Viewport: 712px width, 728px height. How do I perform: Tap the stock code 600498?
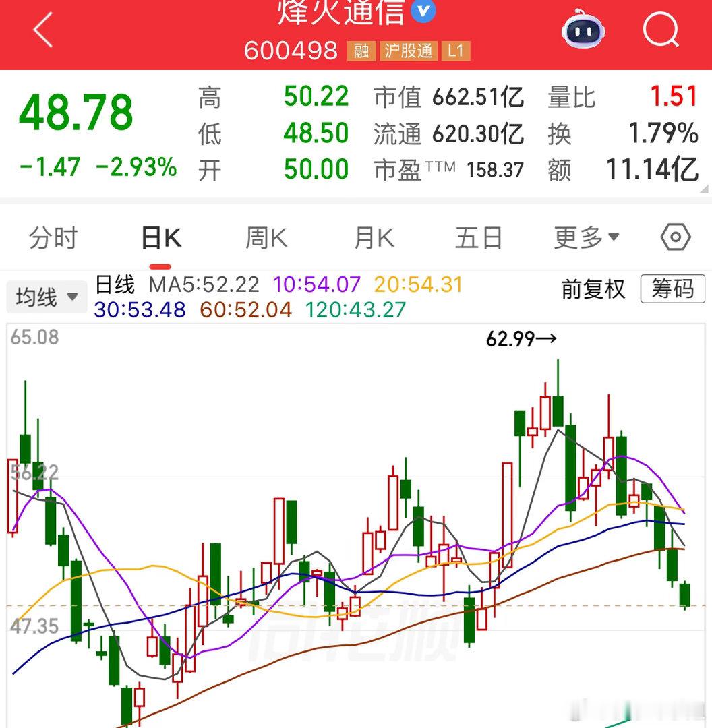click(x=291, y=51)
